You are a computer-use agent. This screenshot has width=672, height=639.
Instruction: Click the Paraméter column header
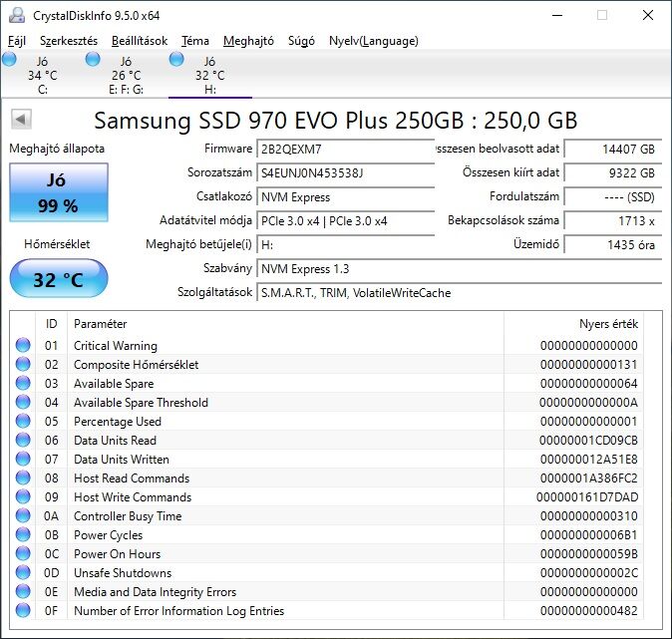point(285,324)
